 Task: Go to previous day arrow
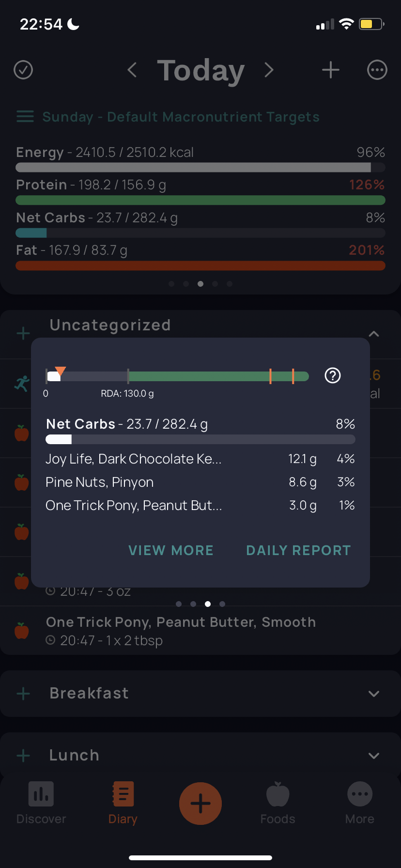pos(132,70)
